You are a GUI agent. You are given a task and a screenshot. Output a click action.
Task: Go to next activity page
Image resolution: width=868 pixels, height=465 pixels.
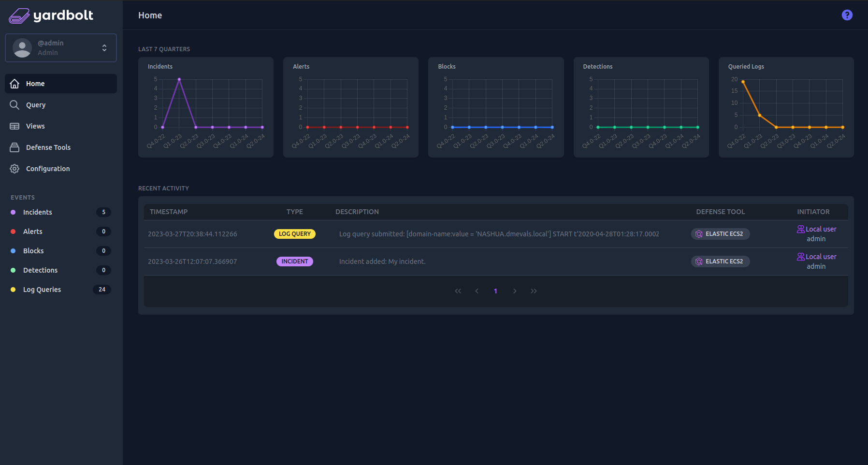point(515,291)
